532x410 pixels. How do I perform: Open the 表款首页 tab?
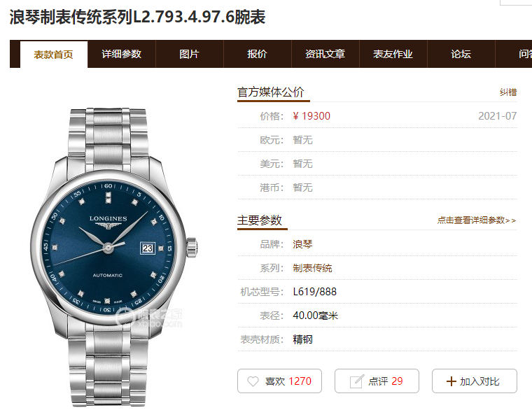[x=54, y=55]
